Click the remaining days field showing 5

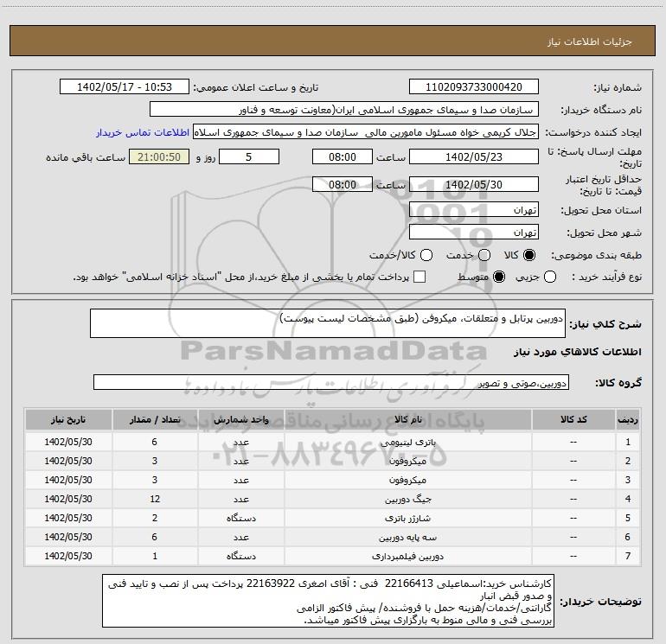pyautogui.click(x=249, y=156)
